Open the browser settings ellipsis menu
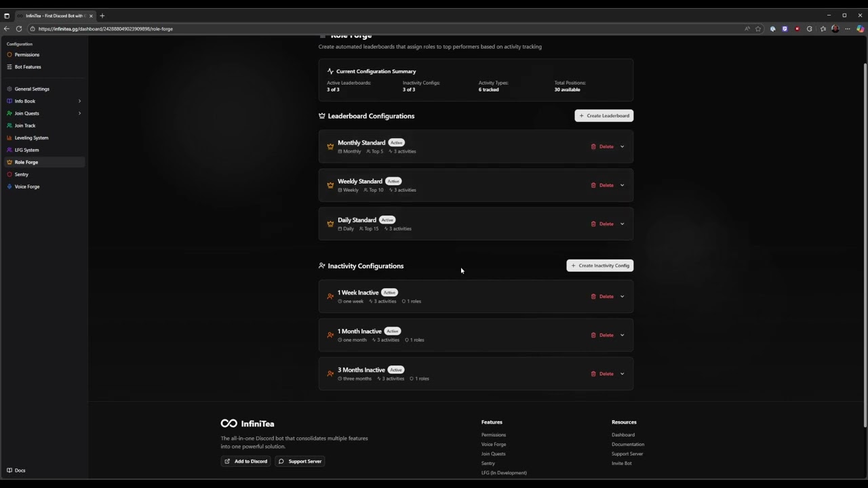The image size is (868, 488). [x=847, y=29]
